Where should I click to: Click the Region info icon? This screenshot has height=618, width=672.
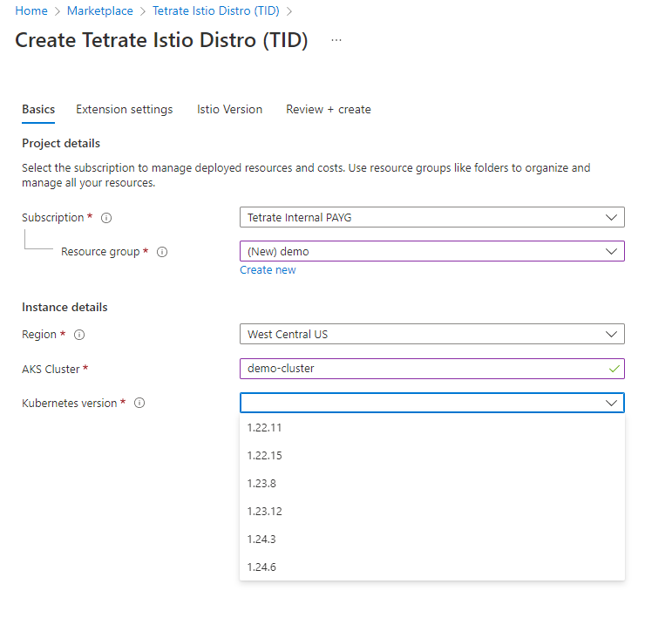tap(79, 335)
